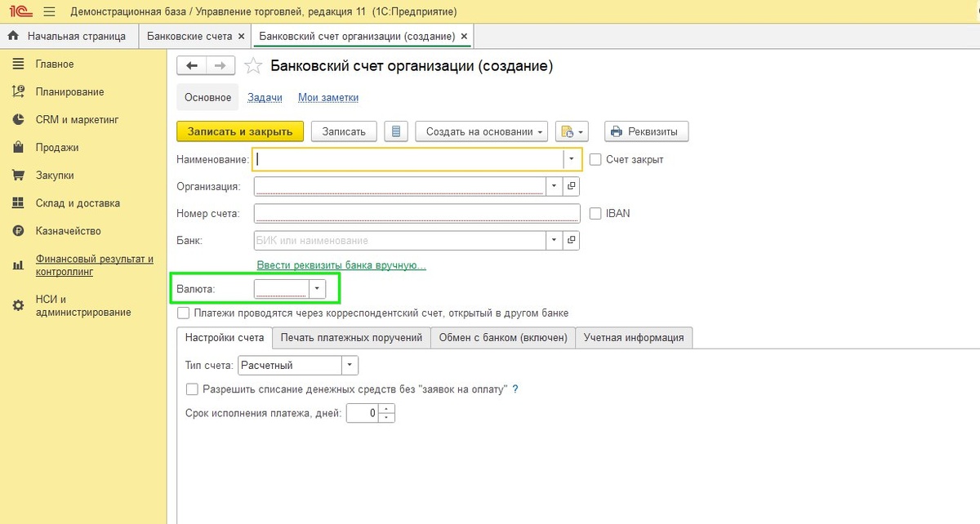This screenshot has height=524, width=980.
Task: Click the Склад и доставка grid icon
Action: coord(18,203)
